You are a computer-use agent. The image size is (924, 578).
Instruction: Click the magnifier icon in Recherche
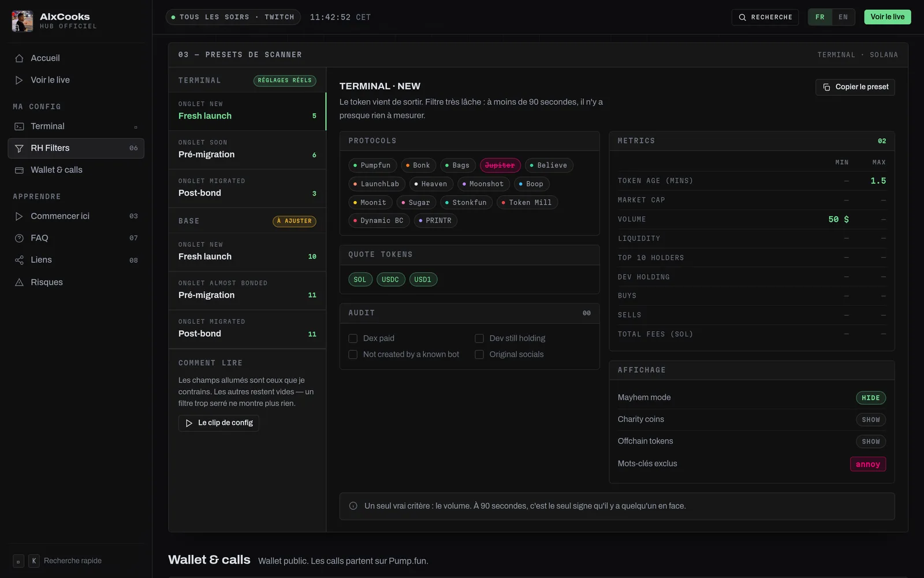coord(743,17)
